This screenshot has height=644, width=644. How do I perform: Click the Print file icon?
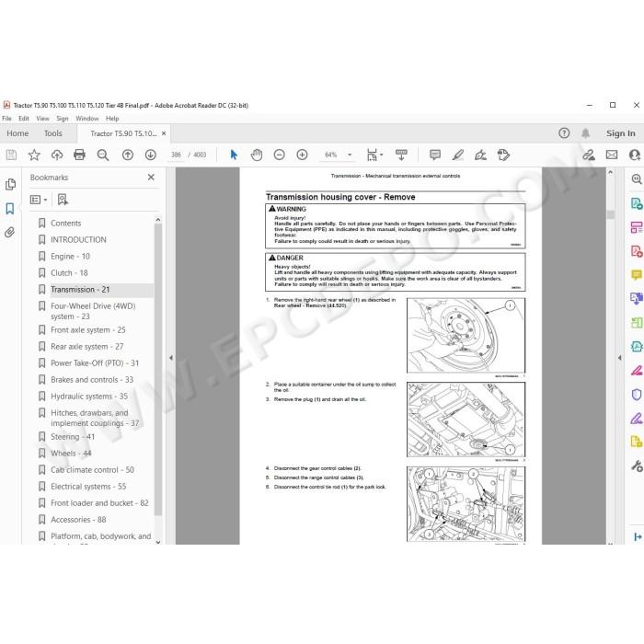point(79,155)
